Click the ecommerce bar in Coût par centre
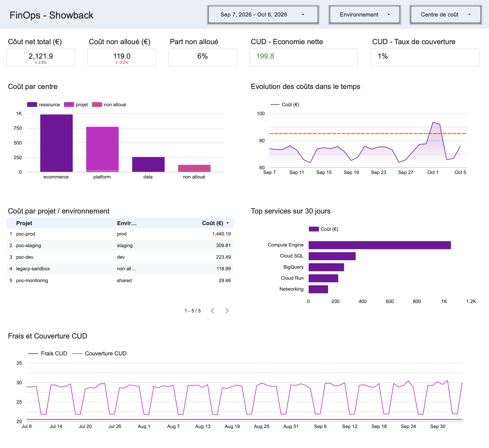This screenshot has width=489, height=448. [x=57, y=143]
